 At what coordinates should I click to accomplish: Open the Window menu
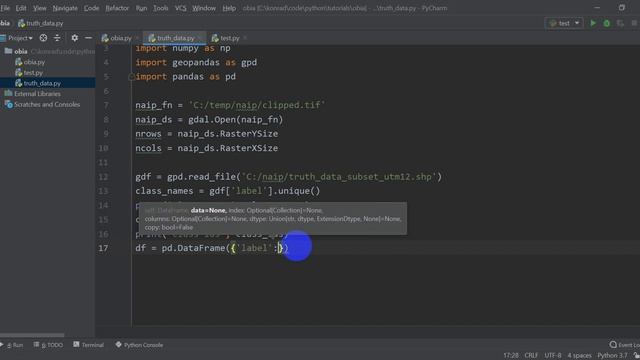(204, 8)
